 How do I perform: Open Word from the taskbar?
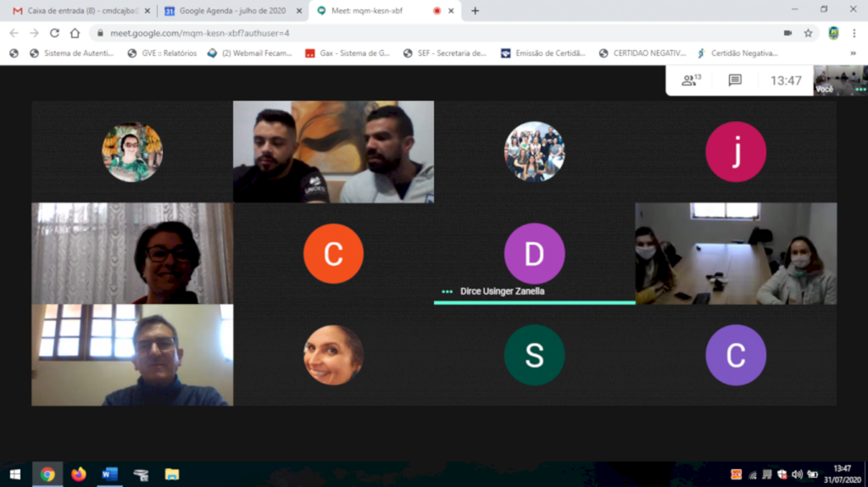(109, 474)
